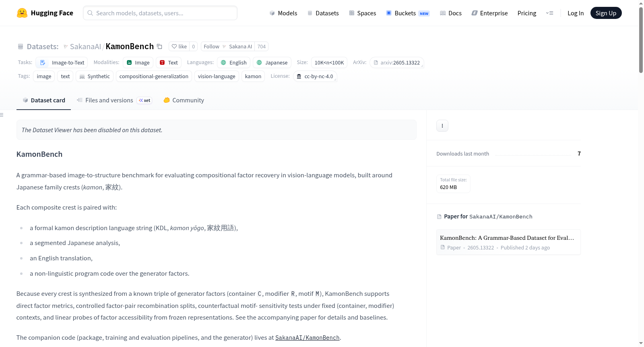
Task: Click the Hugging Face logo icon
Action: [22, 13]
